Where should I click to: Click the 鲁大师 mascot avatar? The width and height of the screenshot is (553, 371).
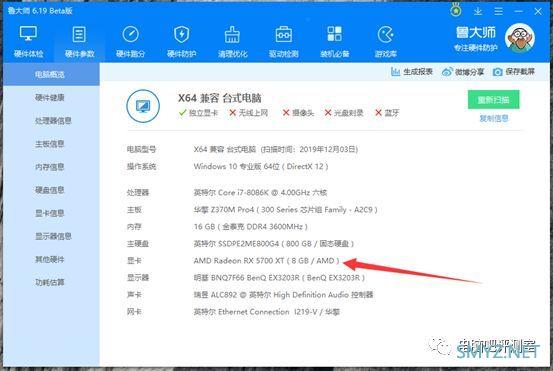coord(519,38)
